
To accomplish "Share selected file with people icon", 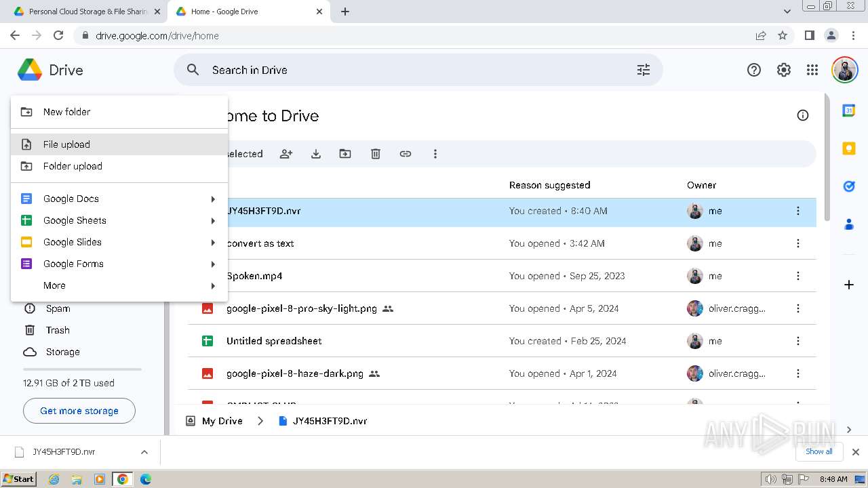I will click(286, 154).
